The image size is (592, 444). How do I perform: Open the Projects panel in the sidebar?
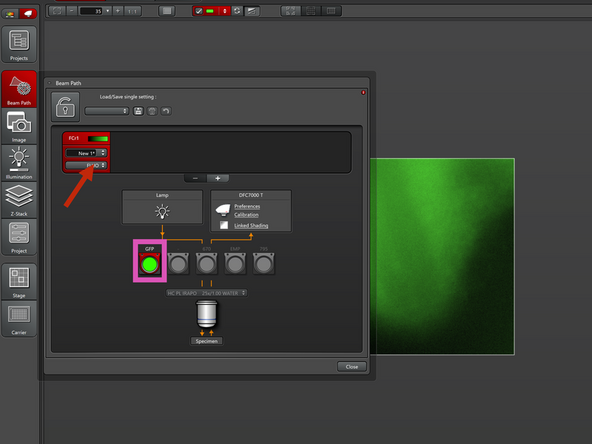click(x=19, y=44)
